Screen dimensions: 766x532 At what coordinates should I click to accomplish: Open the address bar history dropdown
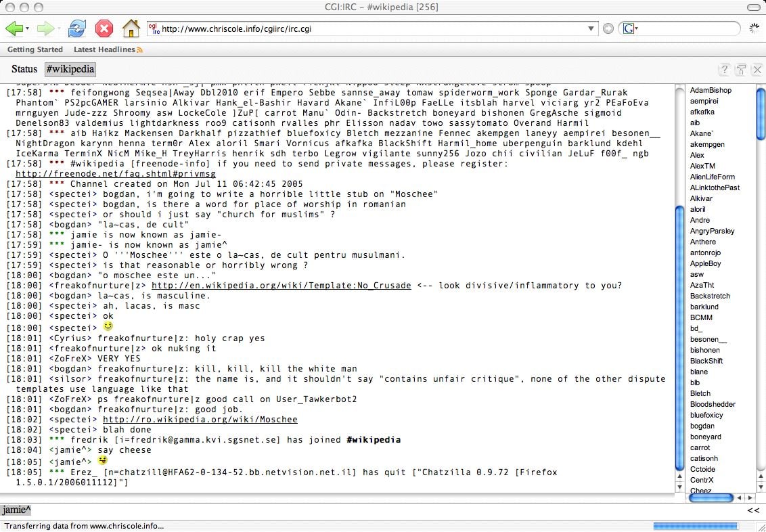pos(591,28)
